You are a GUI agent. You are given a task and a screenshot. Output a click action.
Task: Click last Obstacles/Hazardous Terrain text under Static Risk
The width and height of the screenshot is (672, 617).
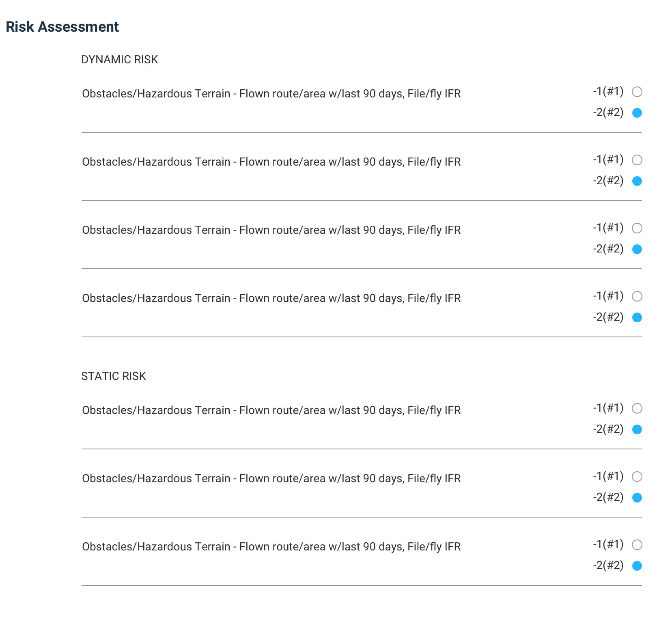(271, 547)
